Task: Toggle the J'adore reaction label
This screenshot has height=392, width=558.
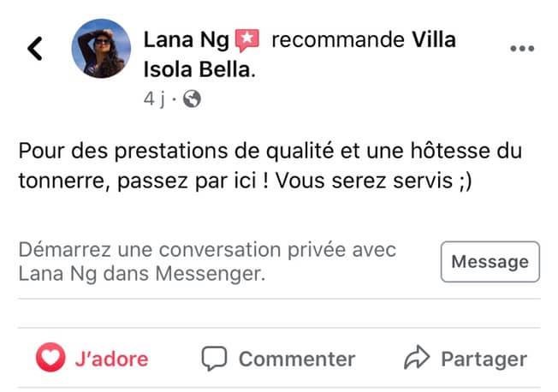Action: [x=111, y=359]
